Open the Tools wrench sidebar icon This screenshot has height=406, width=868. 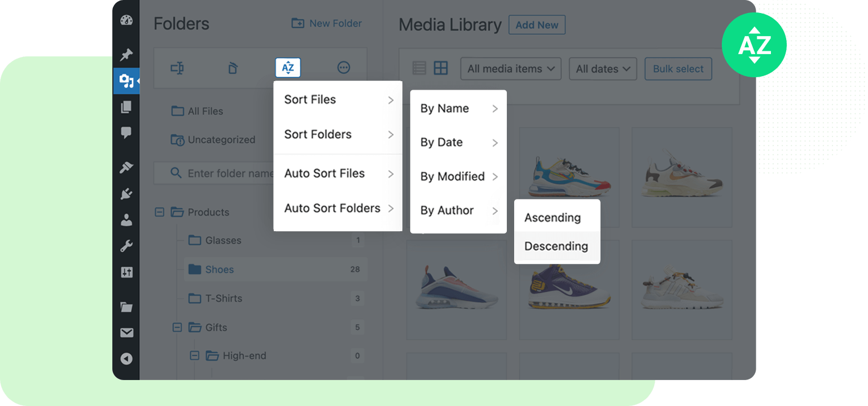[x=126, y=246]
